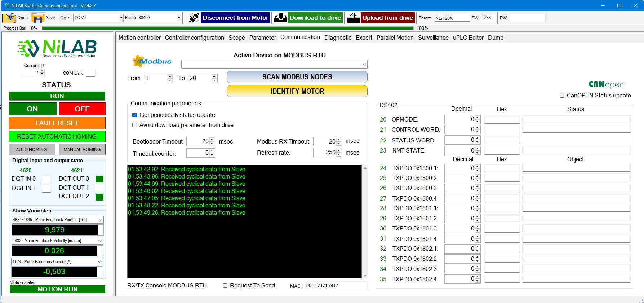Click the NiLAB logo in sidebar

coord(57,48)
